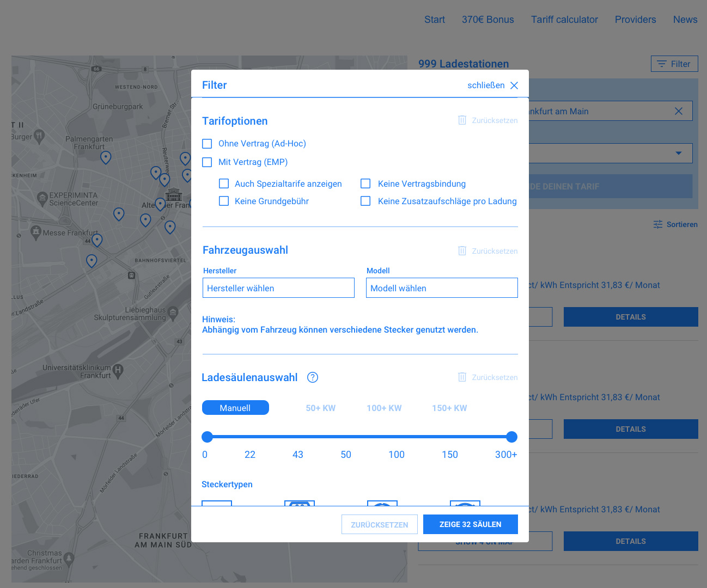Open the Modell wählen dropdown
This screenshot has width=707, height=588.
[x=442, y=287]
